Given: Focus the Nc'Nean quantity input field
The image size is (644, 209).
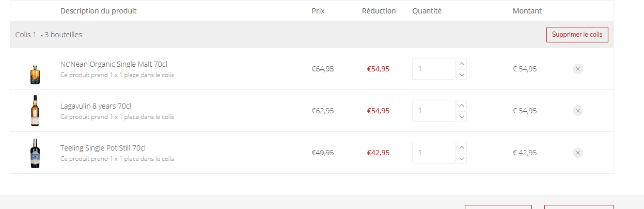Looking at the screenshot, I should pyautogui.click(x=433, y=69).
